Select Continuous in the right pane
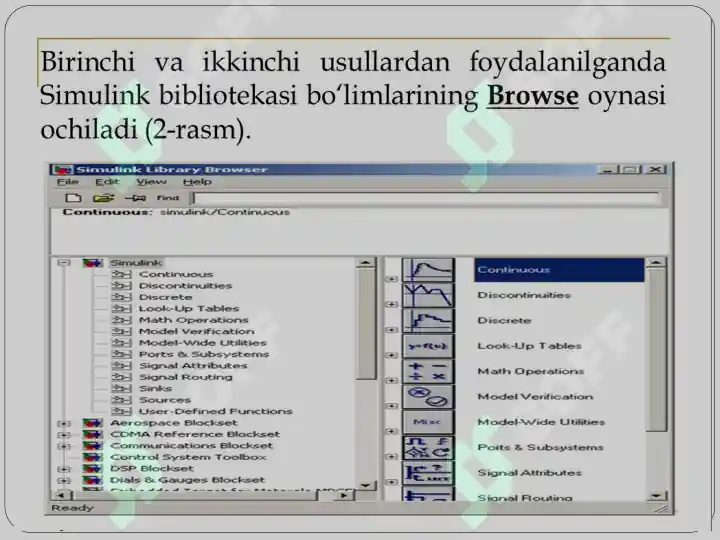 click(x=559, y=270)
